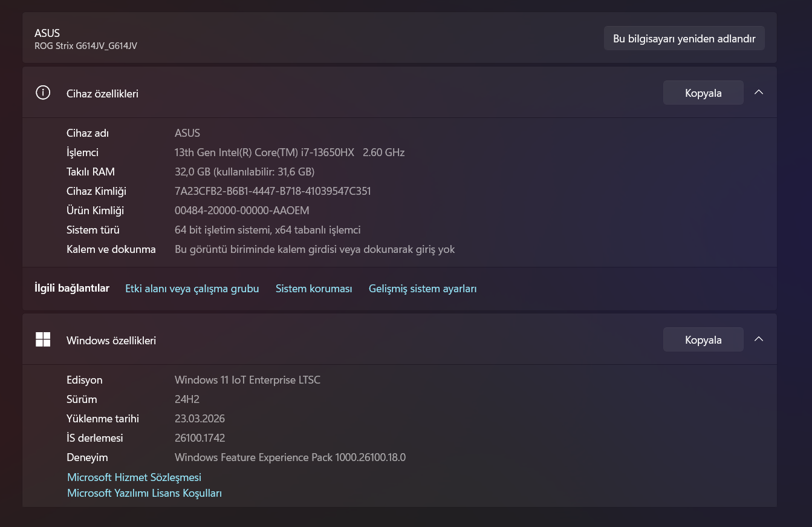Select the device ID 7A23CFB2-B6B1-4447-B718-41039547C351
Screen dimensions: 812x527
(273, 191)
